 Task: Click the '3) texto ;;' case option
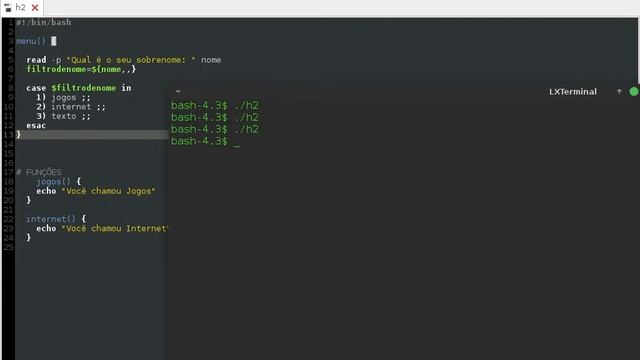63,116
